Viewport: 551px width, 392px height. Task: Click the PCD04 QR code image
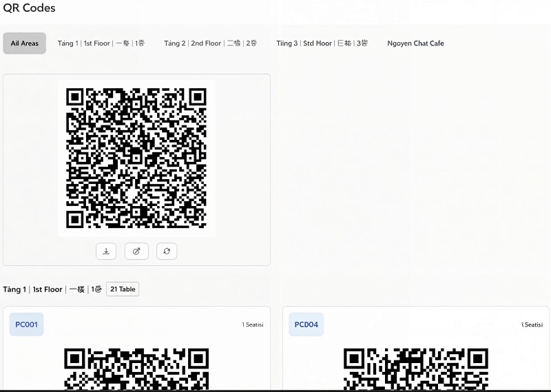click(x=415, y=369)
